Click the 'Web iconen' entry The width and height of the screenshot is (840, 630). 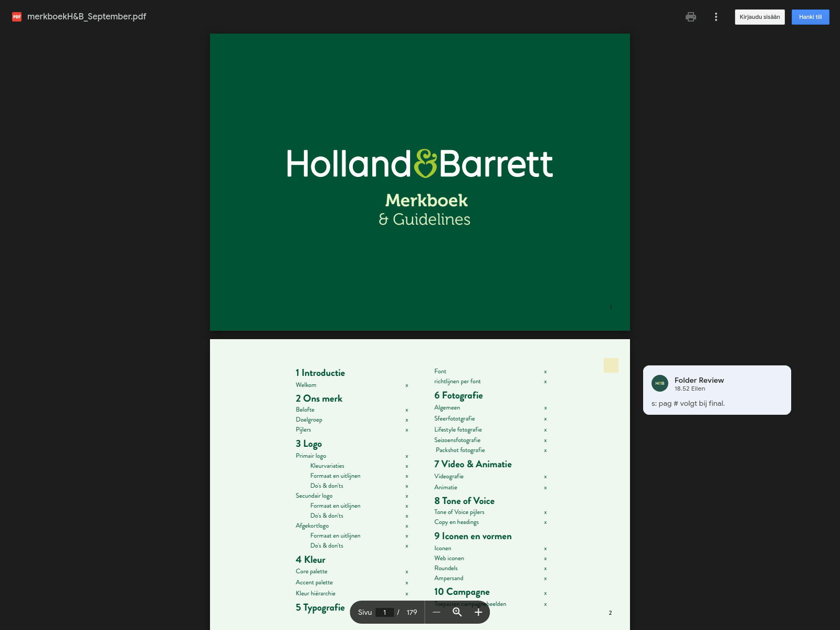(x=449, y=558)
